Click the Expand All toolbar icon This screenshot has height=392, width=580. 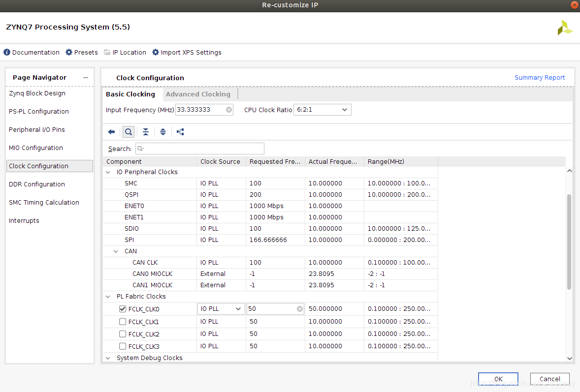pyautogui.click(x=163, y=132)
